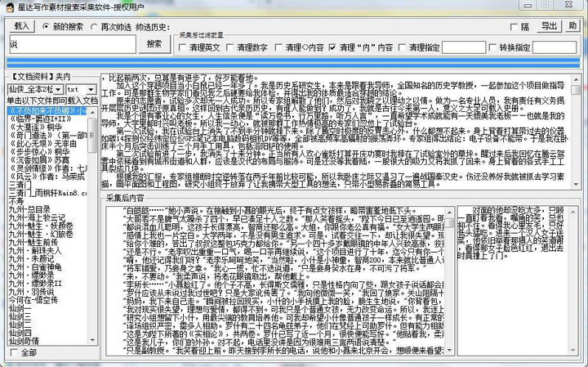Viewport: 588px width, 367px height.
Task: Click the 转换指定 text field
Action: click(555, 47)
